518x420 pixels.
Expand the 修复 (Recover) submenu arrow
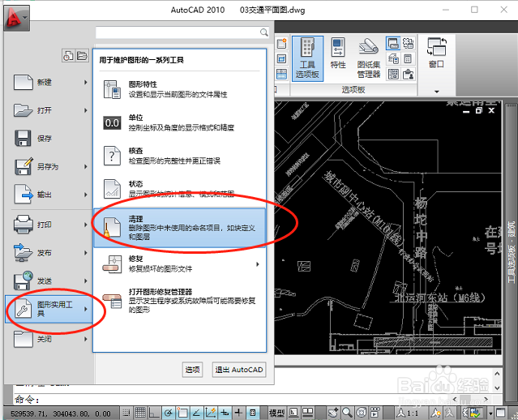[258, 264]
